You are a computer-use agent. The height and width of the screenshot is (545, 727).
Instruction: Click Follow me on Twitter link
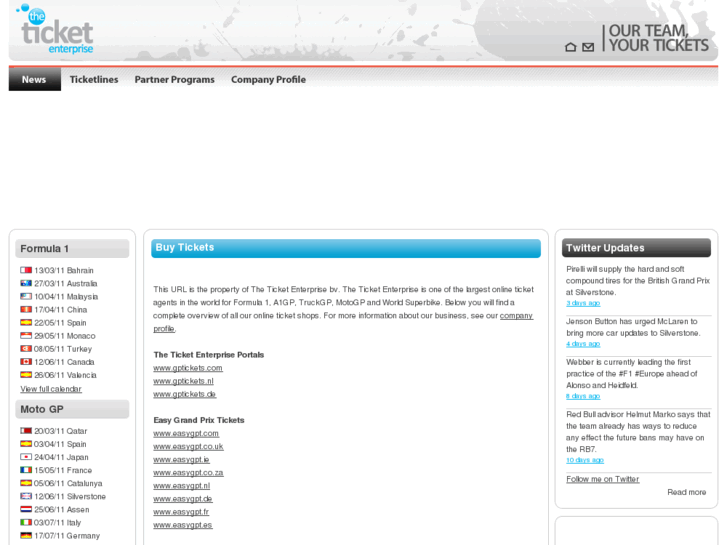tap(602, 479)
